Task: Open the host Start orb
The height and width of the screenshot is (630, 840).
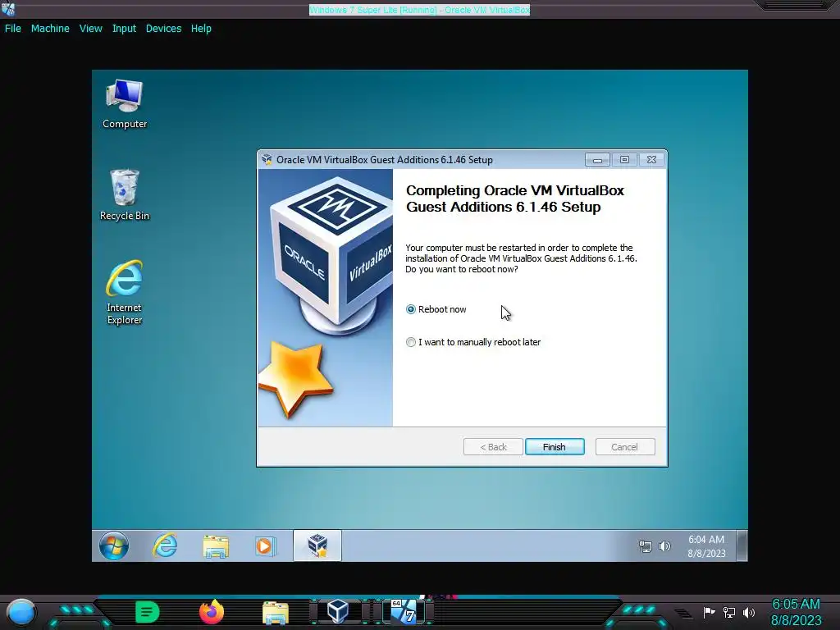Action: 21,612
